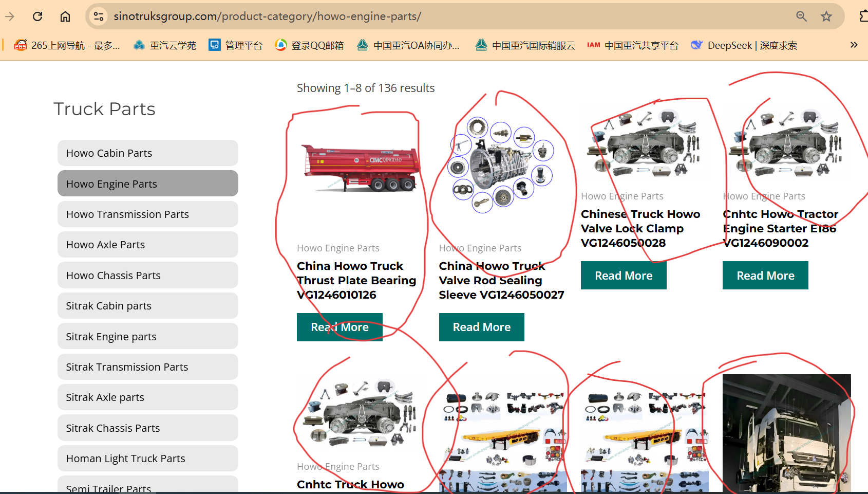
Task: Click Howo Engine Parts label above Valve Lock Clamp
Action: [622, 196]
